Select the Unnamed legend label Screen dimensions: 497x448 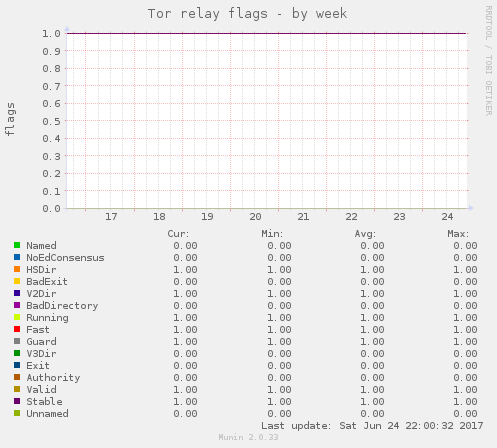[47, 414]
